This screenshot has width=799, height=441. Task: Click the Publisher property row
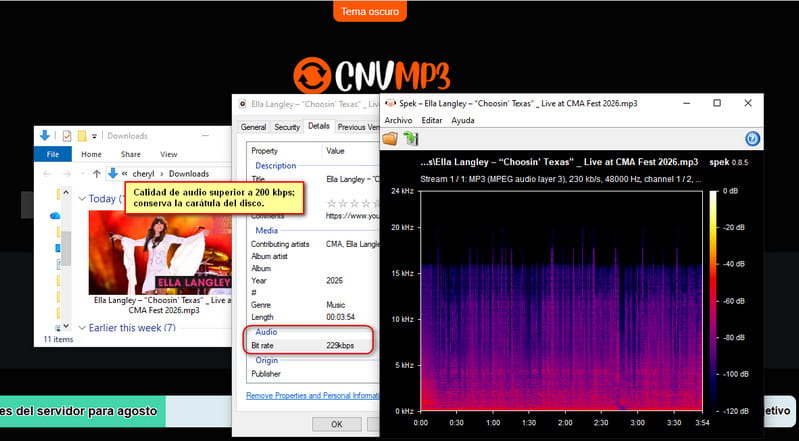pos(313,374)
